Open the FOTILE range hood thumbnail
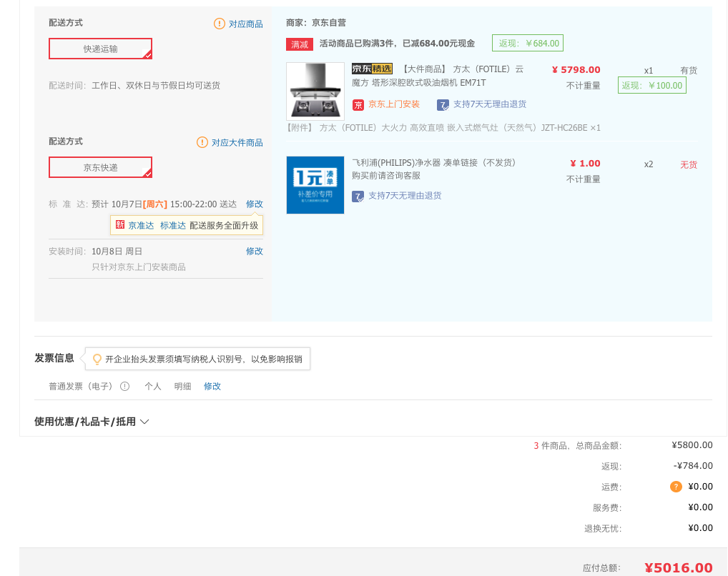This screenshot has height=576, width=728. (315, 91)
